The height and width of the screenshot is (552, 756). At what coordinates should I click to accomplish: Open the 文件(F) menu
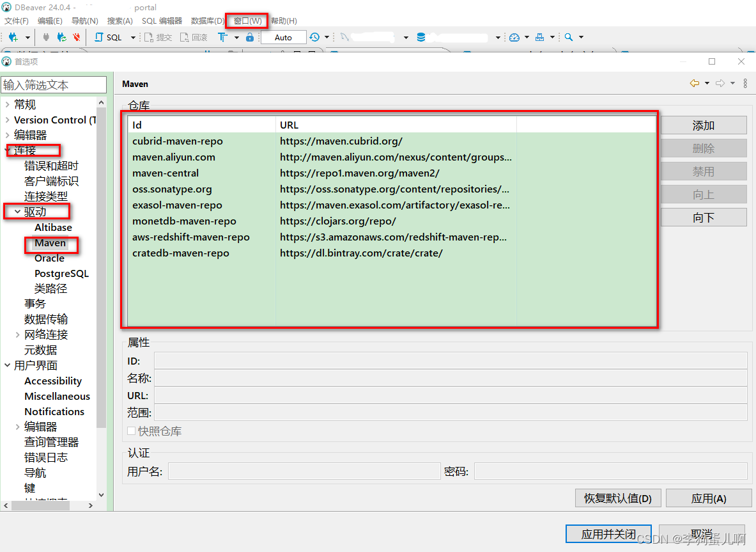[17, 20]
